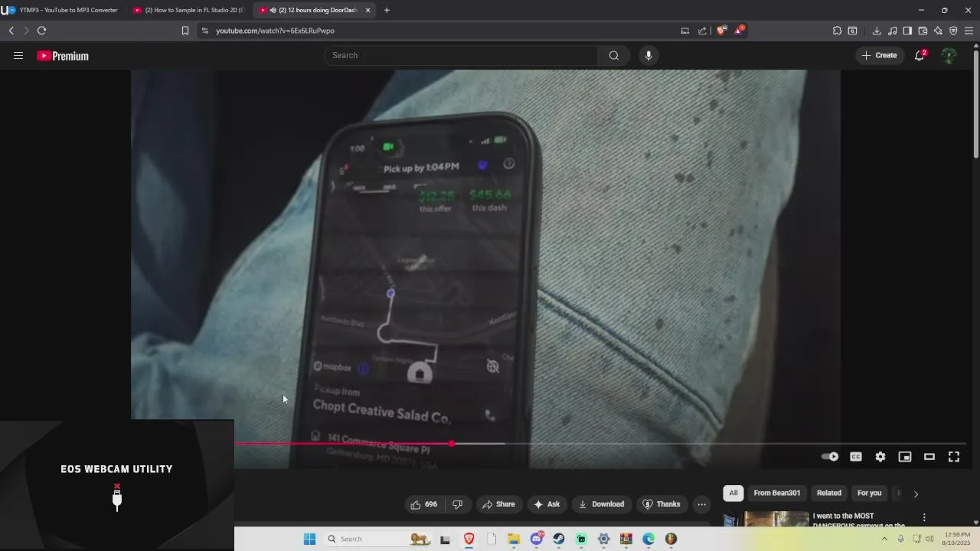Open the YouTube guide hamburger menu

click(x=18, y=56)
